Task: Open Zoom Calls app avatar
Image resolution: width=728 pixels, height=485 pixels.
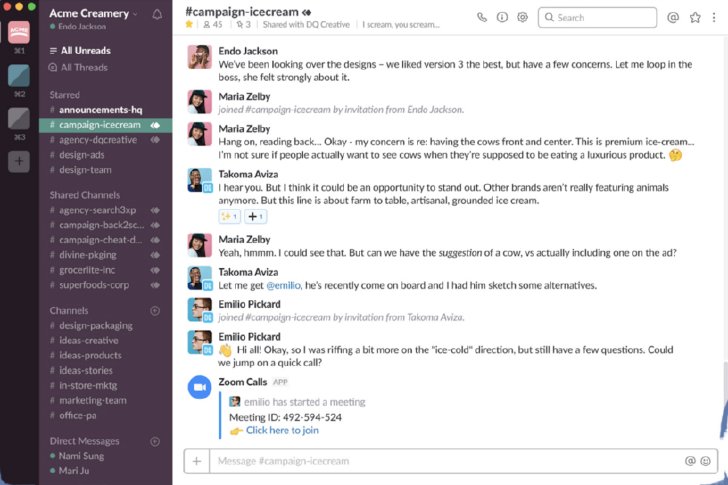Action: [x=200, y=387]
